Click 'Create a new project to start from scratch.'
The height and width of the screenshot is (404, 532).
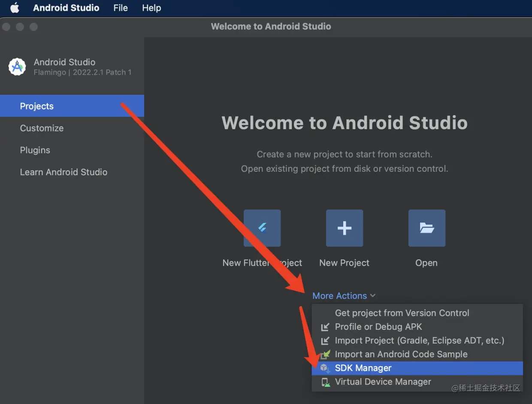coord(345,154)
